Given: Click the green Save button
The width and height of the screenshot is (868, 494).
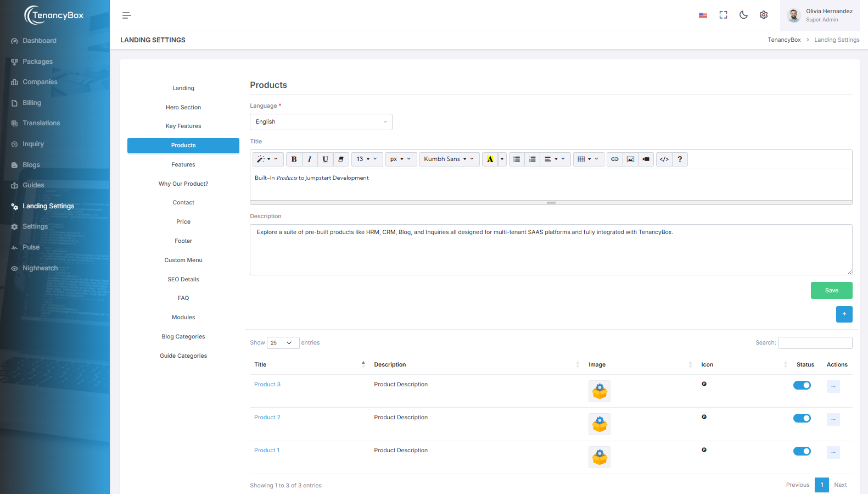Looking at the screenshot, I should pyautogui.click(x=831, y=291).
